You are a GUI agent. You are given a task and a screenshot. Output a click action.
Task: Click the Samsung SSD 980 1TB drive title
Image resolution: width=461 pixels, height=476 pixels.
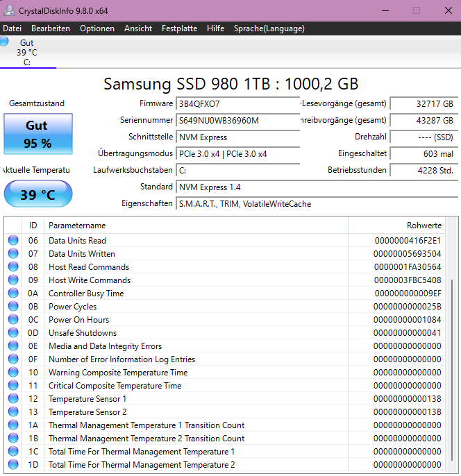(230, 84)
